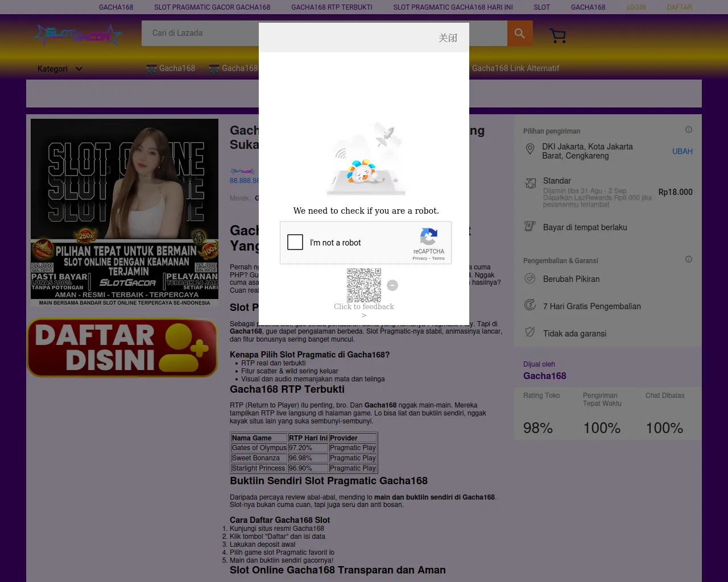Open the Gacha168 seller store link
The image size is (728, 582).
click(x=544, y=376)
